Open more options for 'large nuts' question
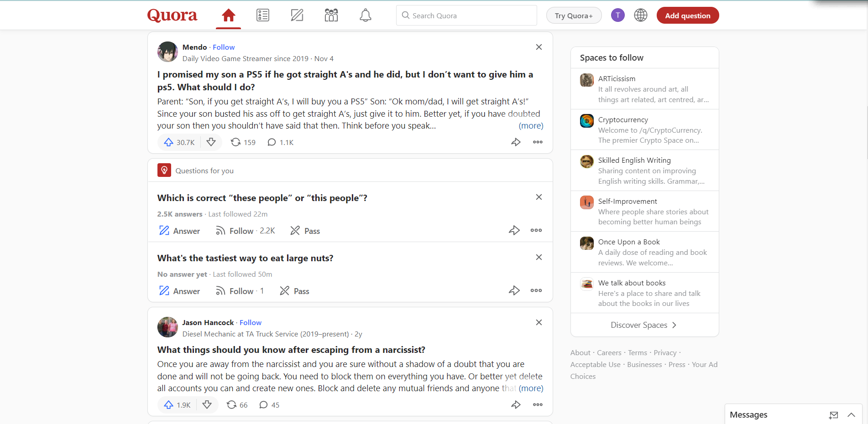Image resolution: width=868 pixels, height=424 pixels. (x=536, y=290)
